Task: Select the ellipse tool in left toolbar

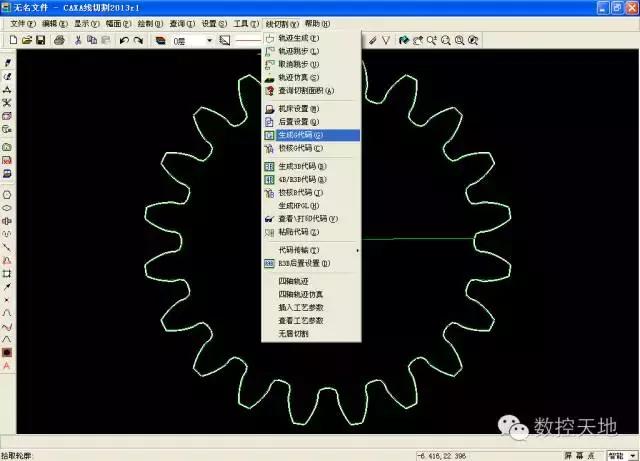Action: 7,208
